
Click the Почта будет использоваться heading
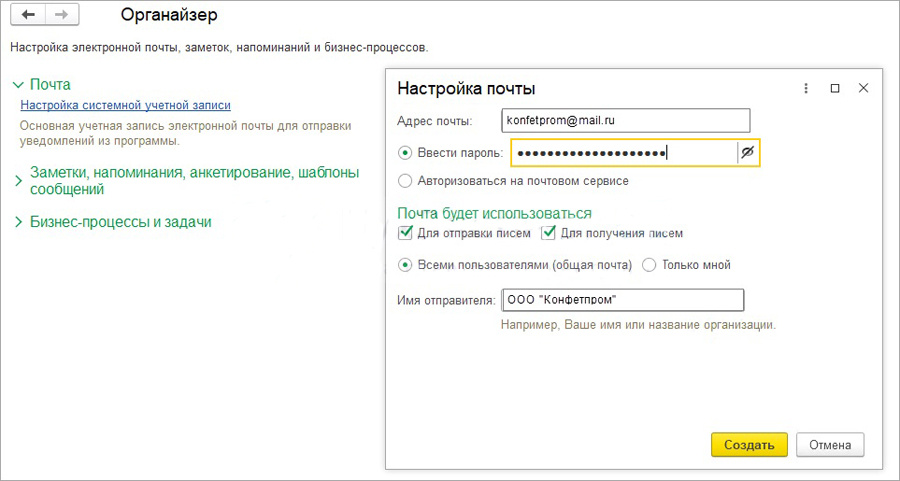point(494,214)
